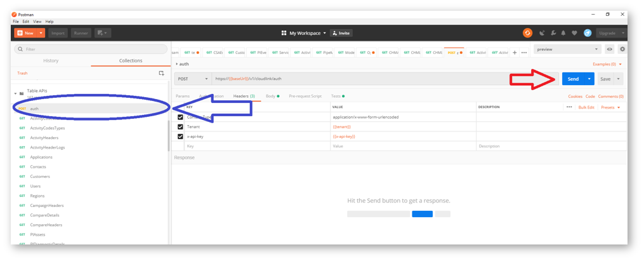This screenshot has width=644, height=261.
Task: Open the Trash link
Action: point(22,73)
